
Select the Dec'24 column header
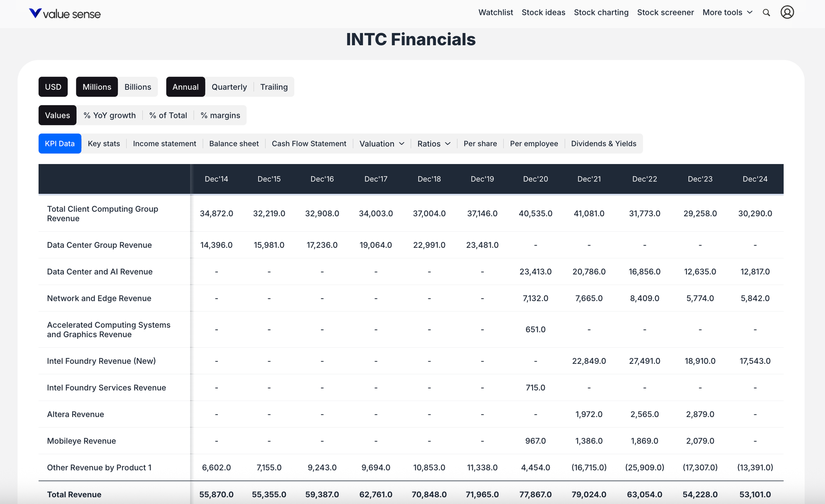tap(754, 179)
